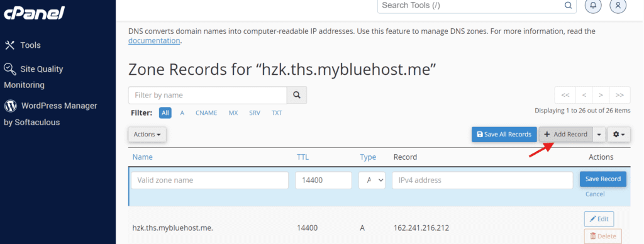Image resolution: width=644 pixels, height=244 pixels.
Task: Click the cPanel logo
Action: 35,13
